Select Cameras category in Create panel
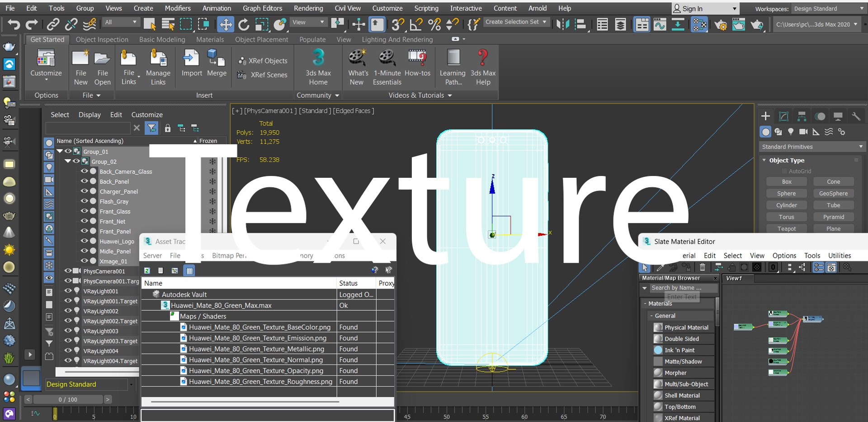The image size is (868, 422). coord(803,132)
